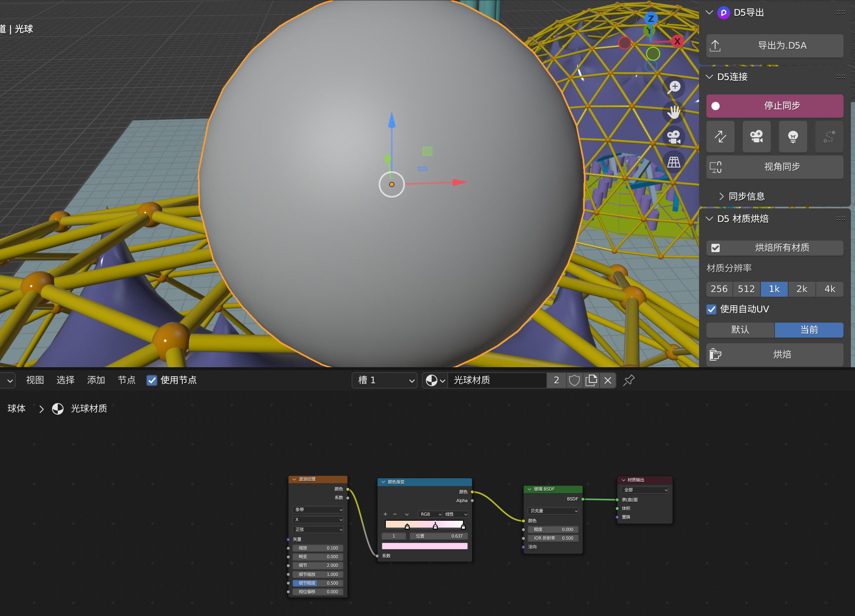Click the viewport zoom magnifier icon
This screenshot has height=616, width=855.
pos(674,87)
